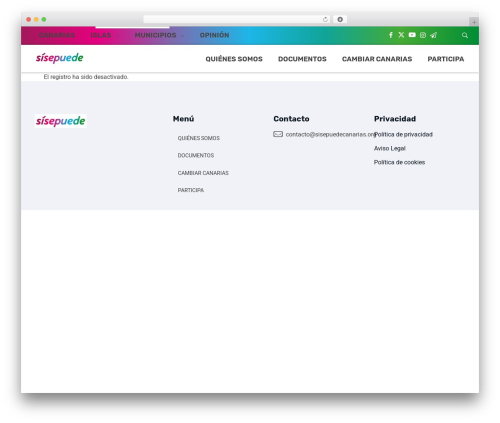500x423 pixels.
Task: Open the CANARIAS top menu item
Action: (57, 35)
